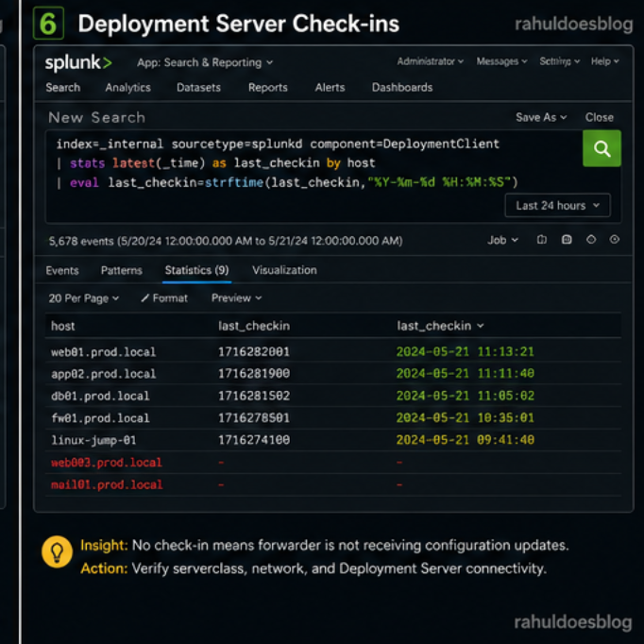Viewport: 644px width, 644px height.
Task: Expand the Save As dropdown
Action: coord(541,117)
